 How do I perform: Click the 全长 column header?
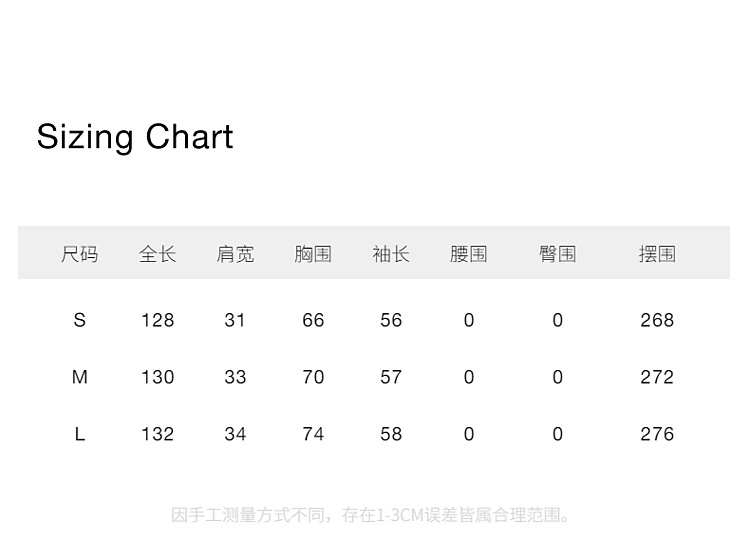[x=157, y=254]
